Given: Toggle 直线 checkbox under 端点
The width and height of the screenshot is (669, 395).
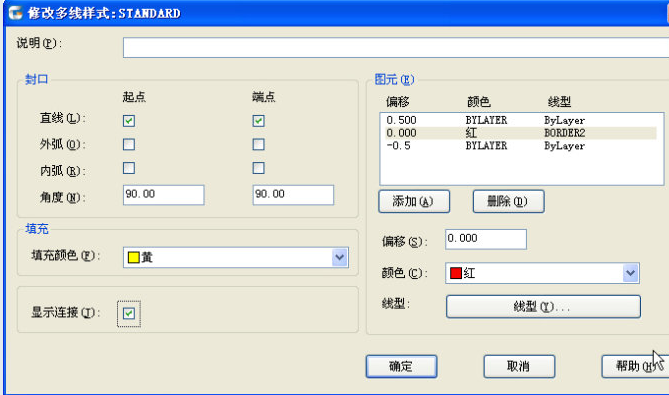Looking at the screenshot, I should (259, 121).
